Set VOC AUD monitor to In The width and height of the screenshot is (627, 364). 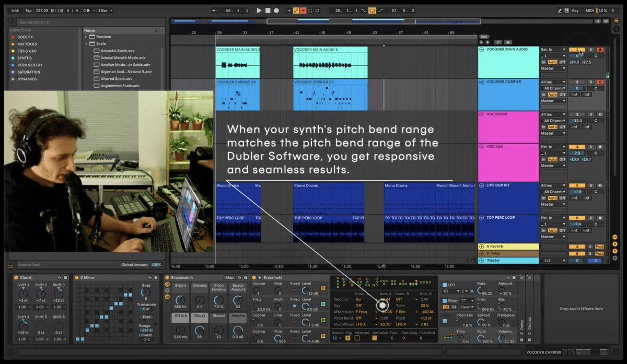pyautogui.click(x=543, y=159)
